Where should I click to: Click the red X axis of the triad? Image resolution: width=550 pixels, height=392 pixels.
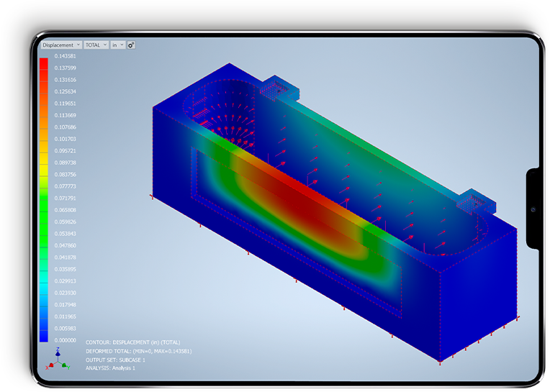[51, 365]
